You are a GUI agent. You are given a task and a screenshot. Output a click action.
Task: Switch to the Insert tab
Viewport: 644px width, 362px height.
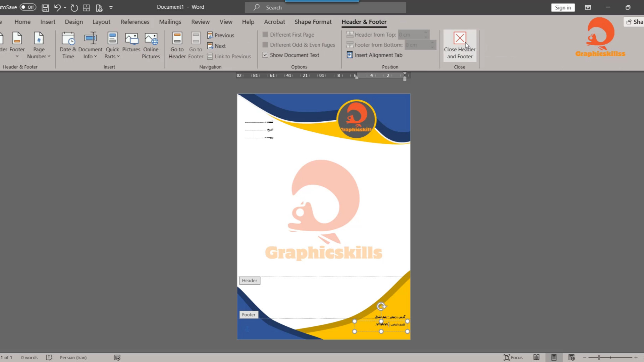(x=48, y=22)
